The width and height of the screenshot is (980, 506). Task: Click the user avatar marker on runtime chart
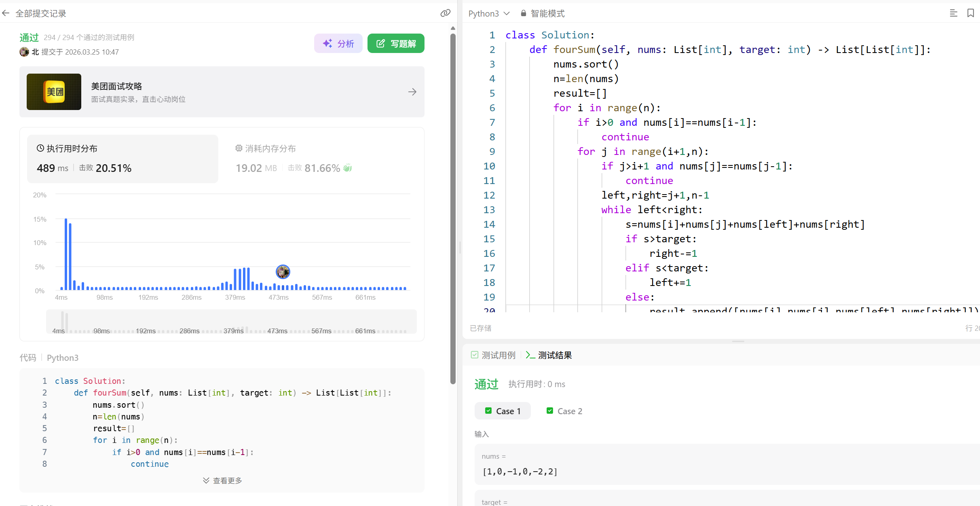click(283, 272)
